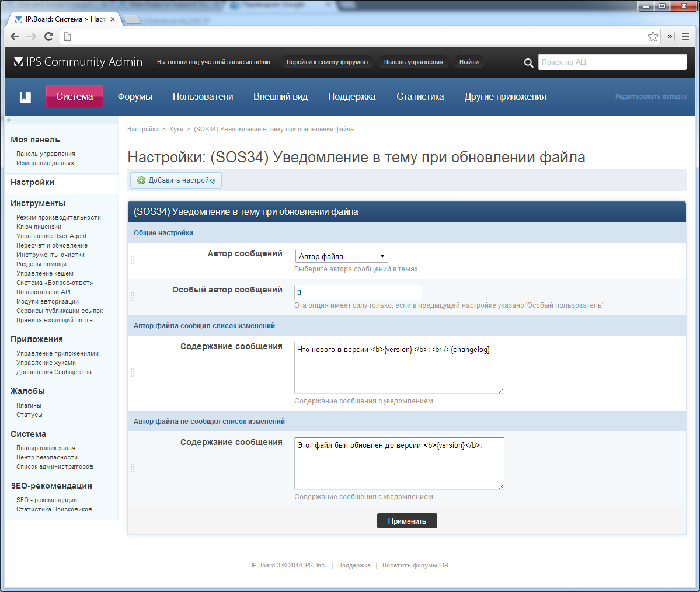The height and width of the screenshot is (592, 700).
Task: Click the Выйти button
Action: tap(469, 62)
